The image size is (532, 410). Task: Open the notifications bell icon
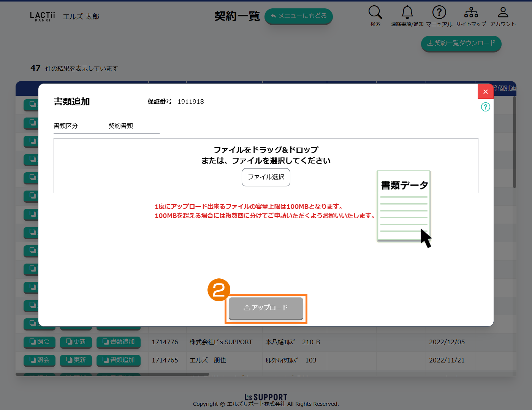(407, 13)
